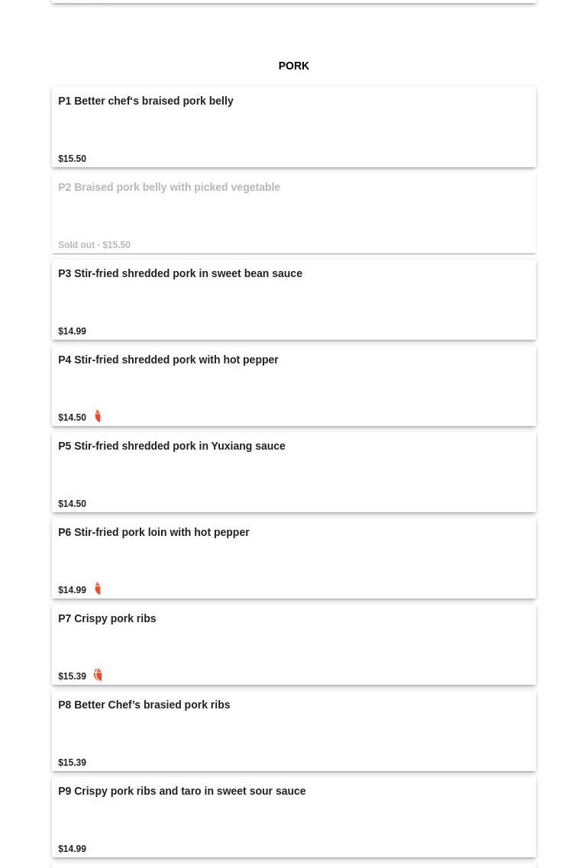Select P9 Crispy pork ribs and taro dish

[182, 791]
